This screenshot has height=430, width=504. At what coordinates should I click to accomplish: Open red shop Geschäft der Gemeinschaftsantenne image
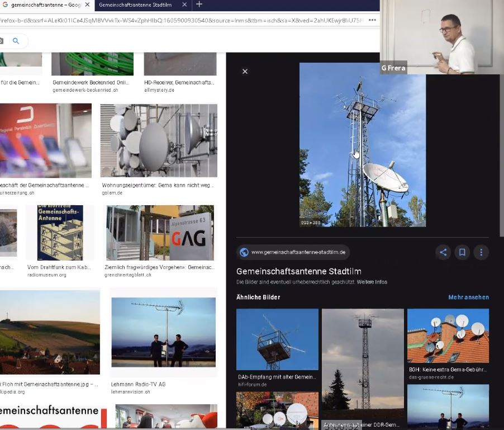[x=46, y=140]
